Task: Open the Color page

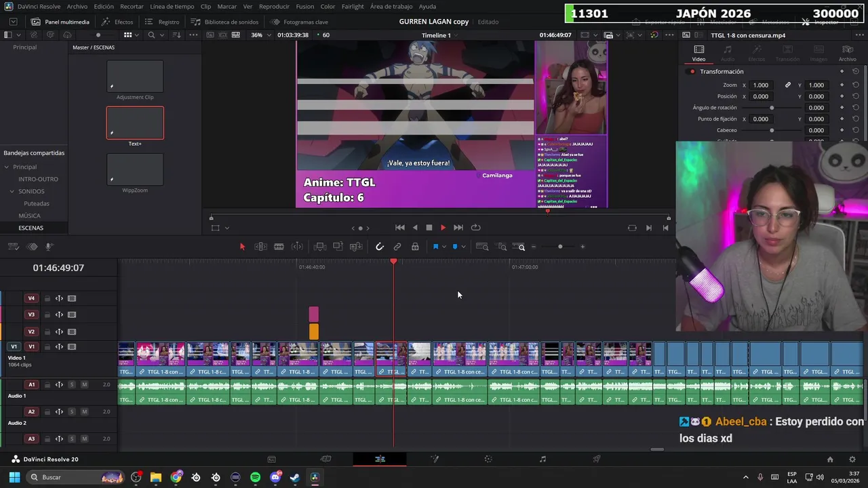Action: click(x=488, y=459)
